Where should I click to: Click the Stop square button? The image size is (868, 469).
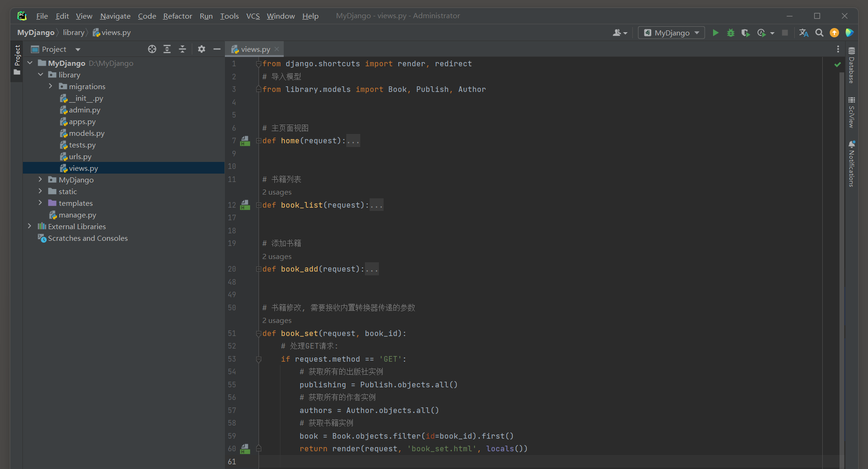[785, 33]
